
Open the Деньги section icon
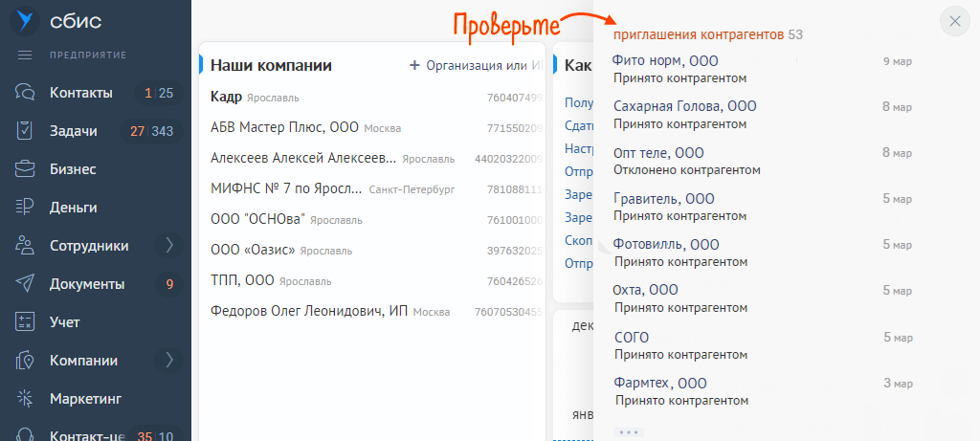point(26,208)
